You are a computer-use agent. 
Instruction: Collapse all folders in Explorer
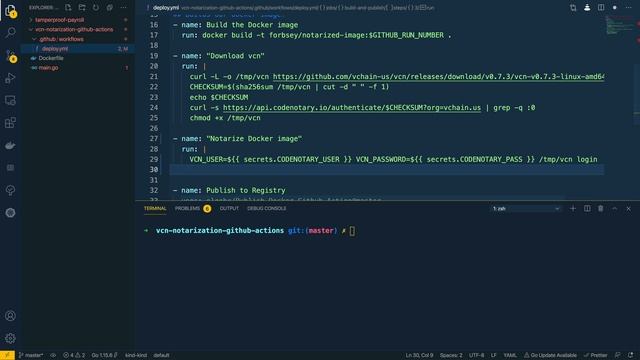(x=109, y=7)
